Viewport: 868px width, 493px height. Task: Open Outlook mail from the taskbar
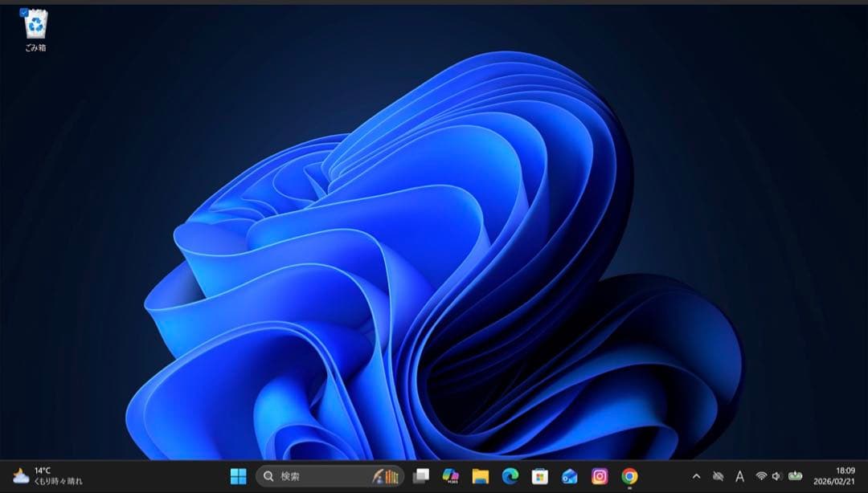[x=570, y=476]
